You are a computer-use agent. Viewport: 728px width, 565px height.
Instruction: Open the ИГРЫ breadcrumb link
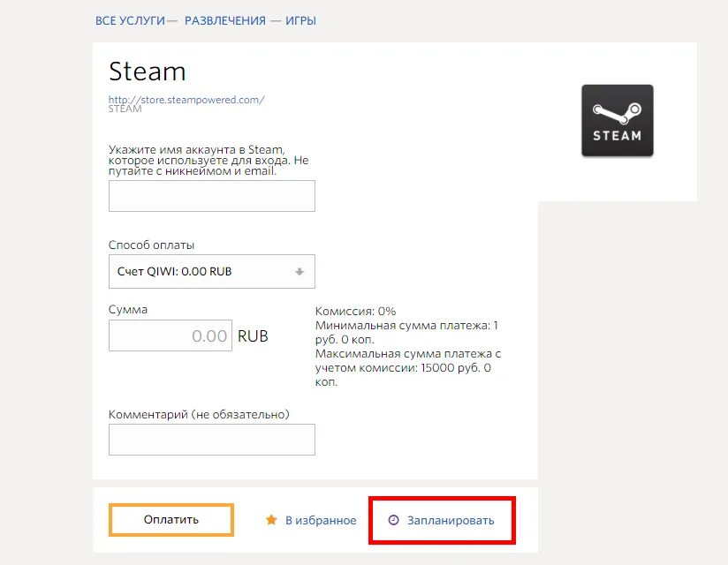pyautogui.click(x=301, y=21)
